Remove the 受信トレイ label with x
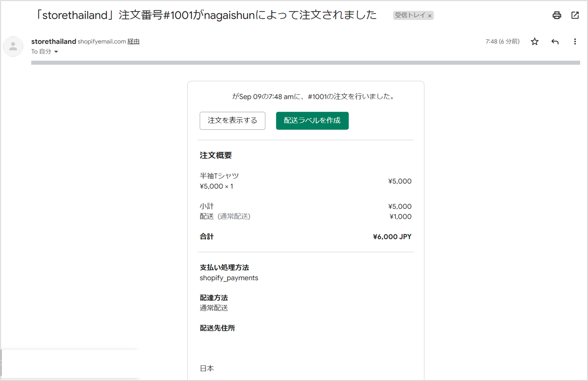This screenshot has height=381, width=588. (x=430, y=16)
